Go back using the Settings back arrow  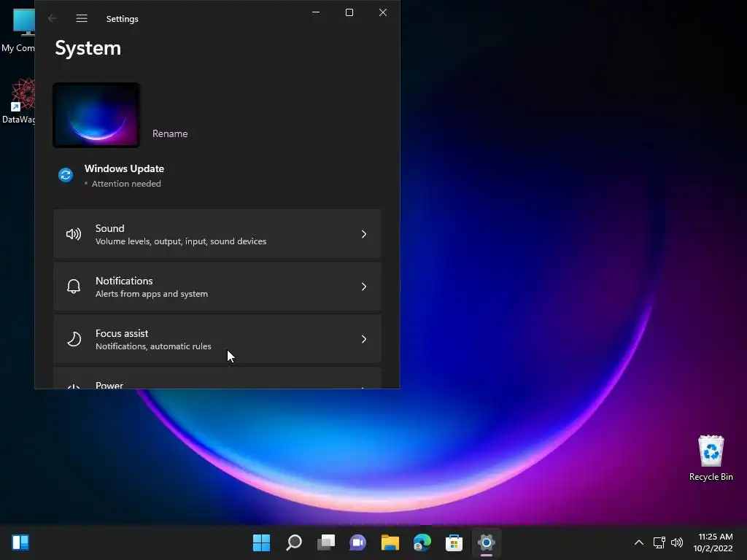pos(53,18)
